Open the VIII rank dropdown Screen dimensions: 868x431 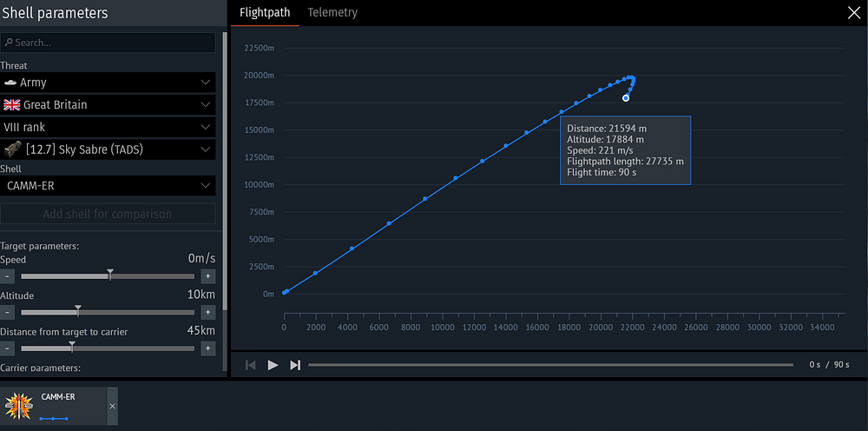[108, 127]
